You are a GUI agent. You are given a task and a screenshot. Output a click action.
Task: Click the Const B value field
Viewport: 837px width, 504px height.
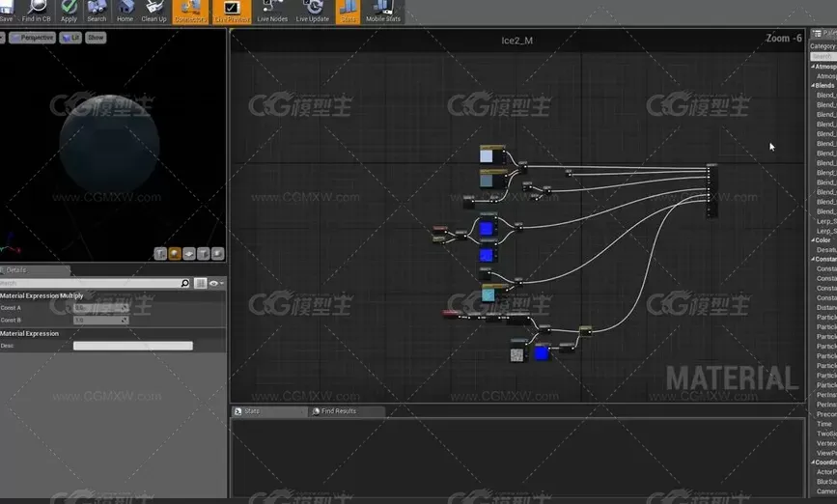pyautogui.click(x=101, y=321)
